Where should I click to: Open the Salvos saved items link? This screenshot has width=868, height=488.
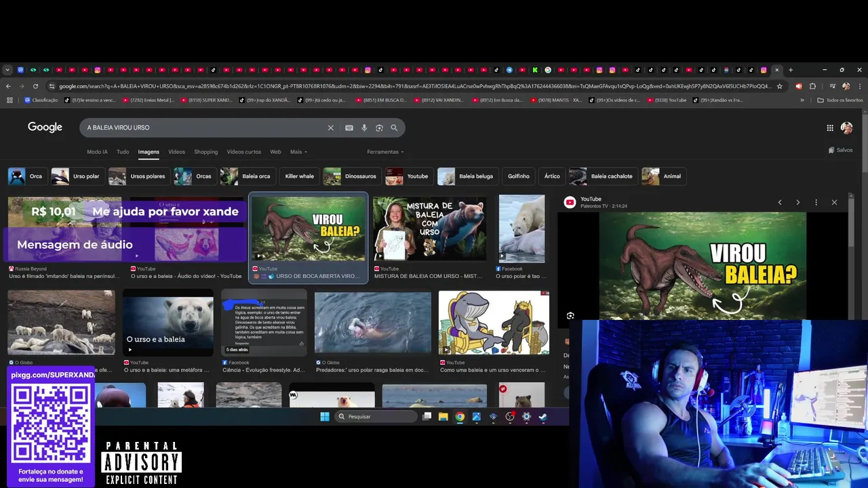840,150
